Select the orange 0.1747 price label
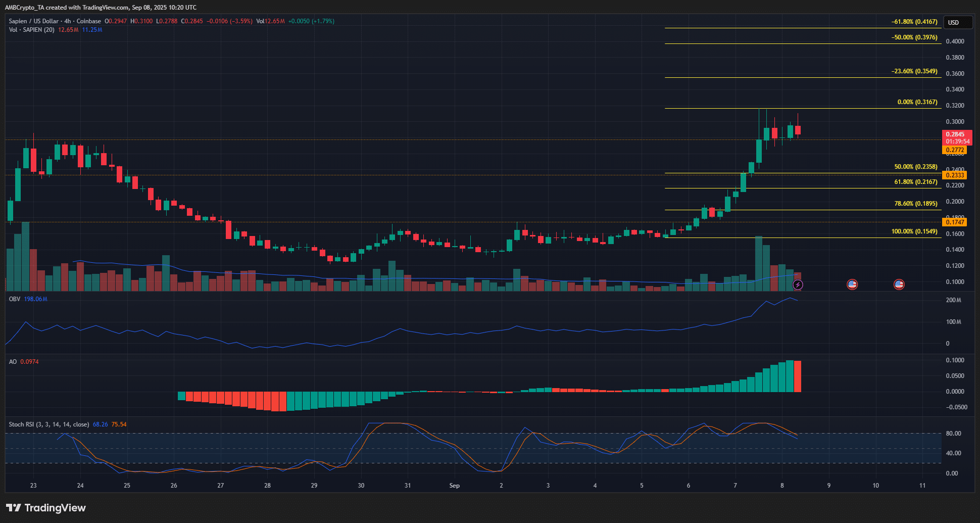 [x=954, y=222]
